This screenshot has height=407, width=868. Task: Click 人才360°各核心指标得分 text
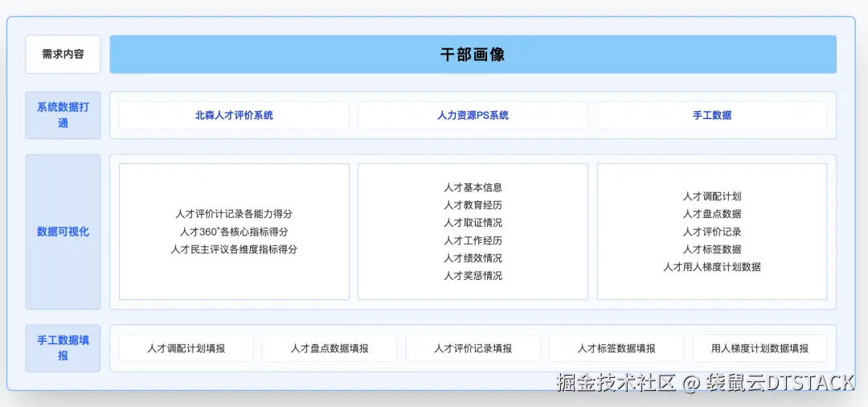(234, 232)
